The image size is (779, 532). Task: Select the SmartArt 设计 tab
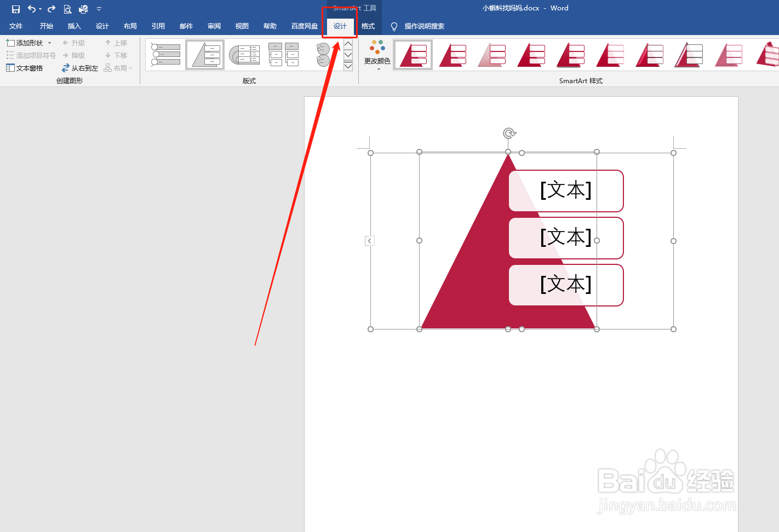pos(340,26)
